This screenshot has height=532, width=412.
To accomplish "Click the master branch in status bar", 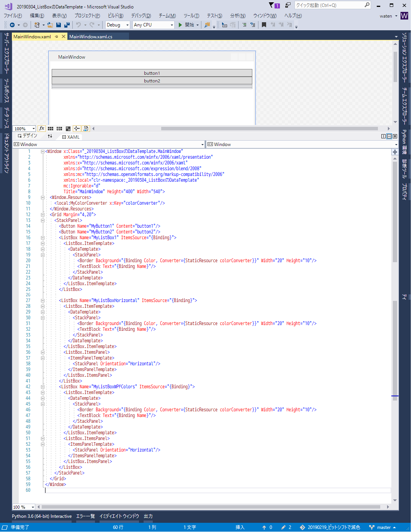I will pyautogui.click(x=383, y=528).
